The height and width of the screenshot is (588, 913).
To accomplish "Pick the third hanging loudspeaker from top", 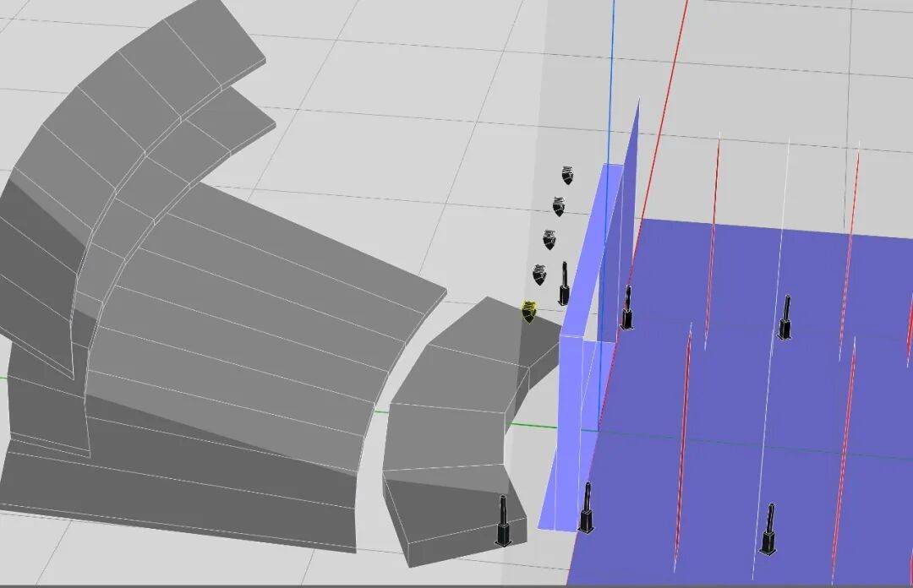I will (549, 240).
